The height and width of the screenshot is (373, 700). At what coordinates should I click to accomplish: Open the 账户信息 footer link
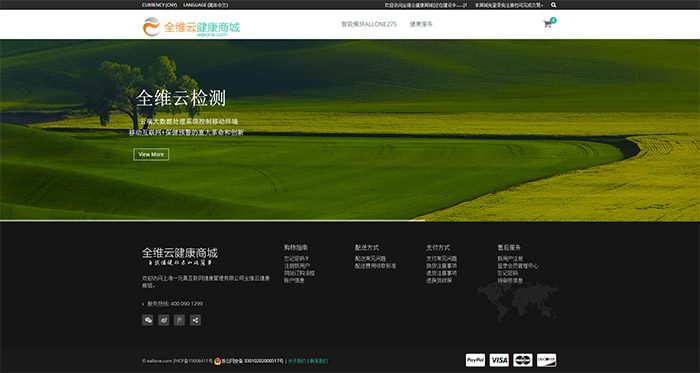coord(294,280)
